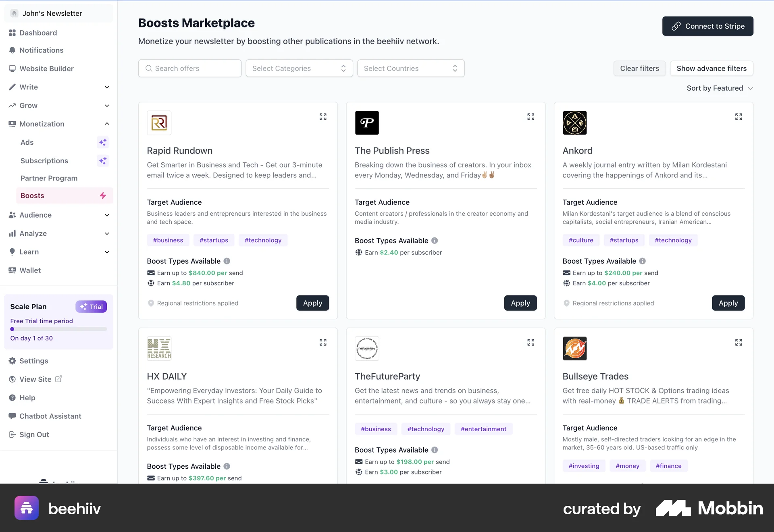This screenshot has height=532, width=774.
Task: Expand the Ankord card details
Action: click(x=739, y=117)
